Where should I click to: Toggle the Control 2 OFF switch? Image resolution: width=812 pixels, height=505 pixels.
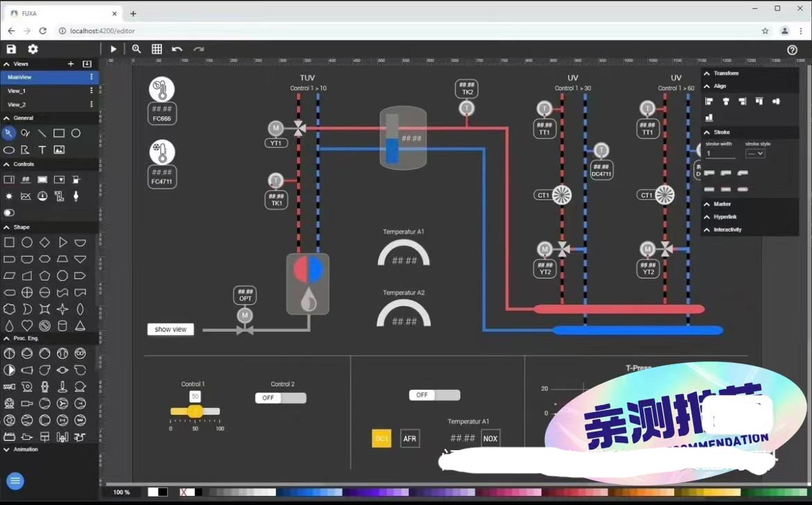(x=280, y=398)
